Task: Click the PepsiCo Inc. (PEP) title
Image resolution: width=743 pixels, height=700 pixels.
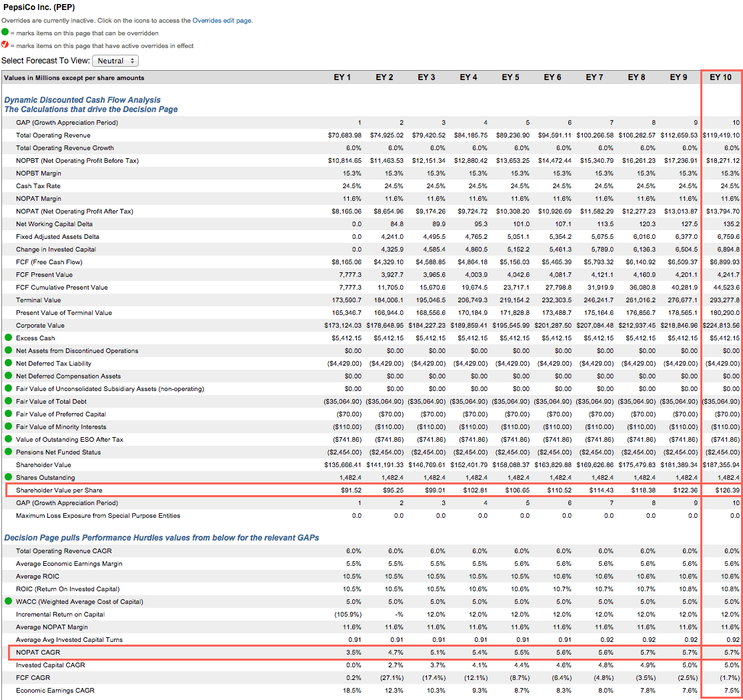Action: (x=39, y=7)
